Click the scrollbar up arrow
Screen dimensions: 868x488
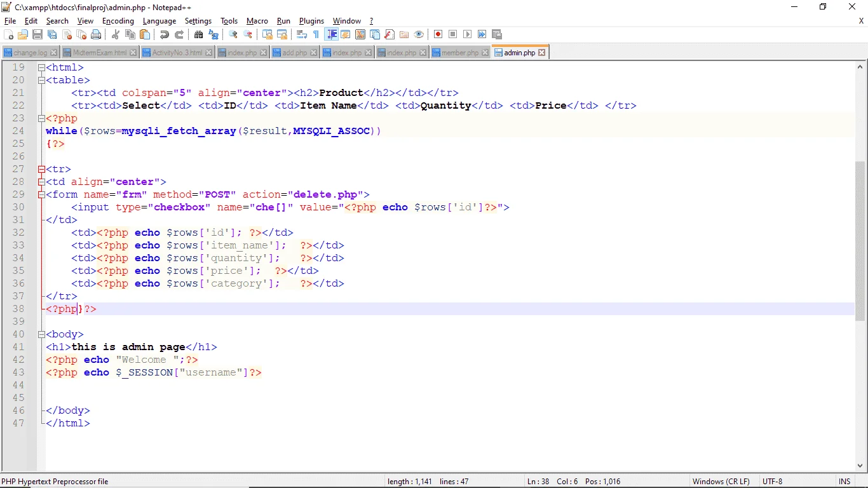point(860,67)
